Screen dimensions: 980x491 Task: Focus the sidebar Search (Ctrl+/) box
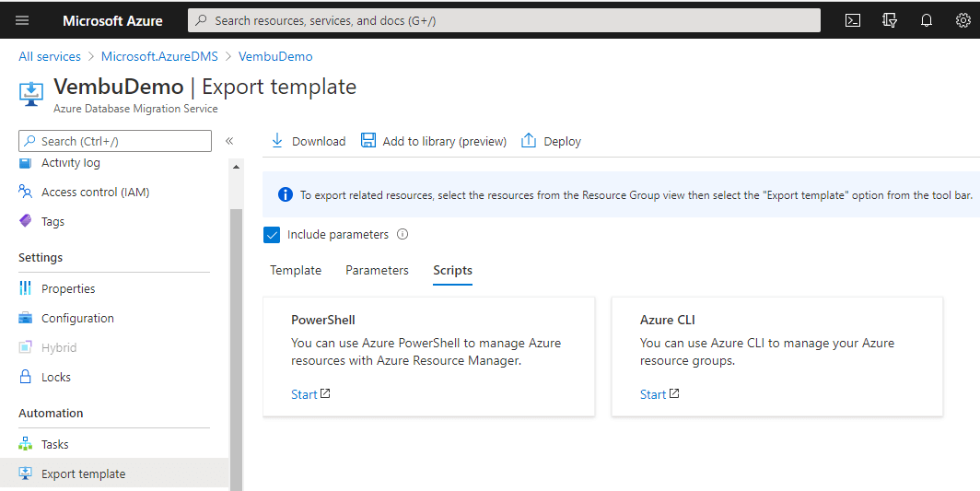115,141
